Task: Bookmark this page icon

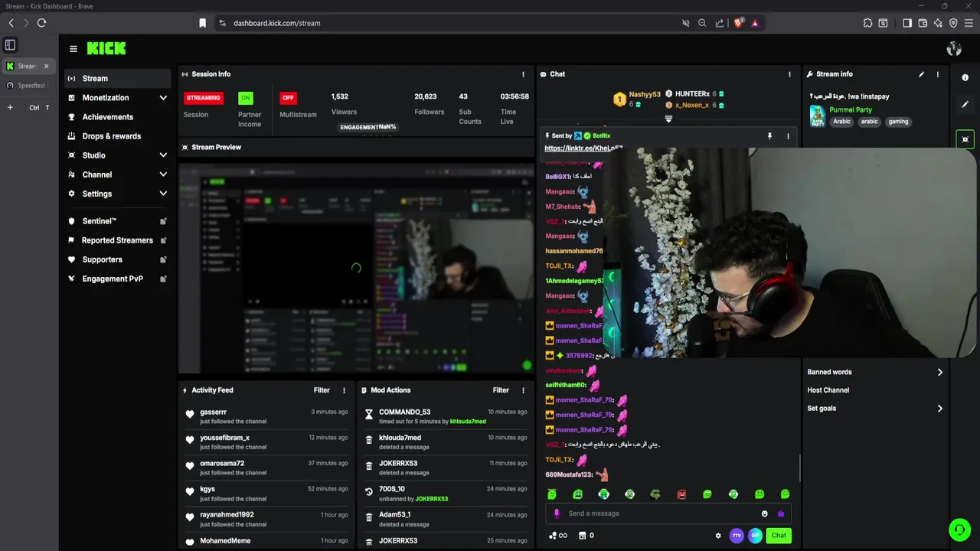Action: pos(202,23)
